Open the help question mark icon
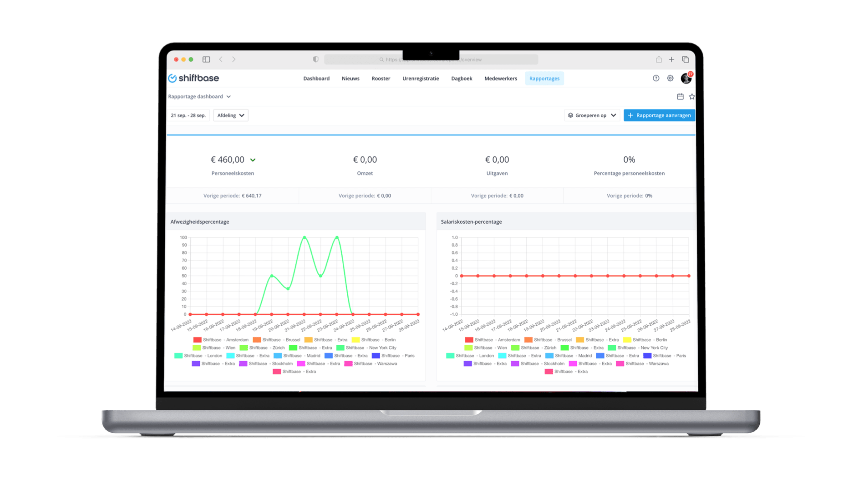The width and height of the screenshot is (868, 488). pos(656,78)
